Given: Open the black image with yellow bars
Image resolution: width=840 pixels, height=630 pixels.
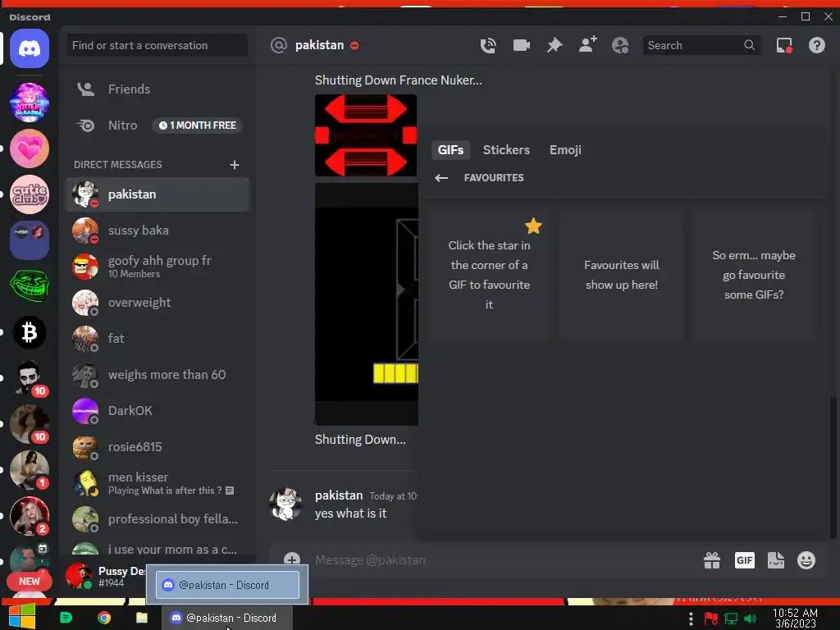Looking at the screenshot, I should pyautogui.click(x=367, y=304).
